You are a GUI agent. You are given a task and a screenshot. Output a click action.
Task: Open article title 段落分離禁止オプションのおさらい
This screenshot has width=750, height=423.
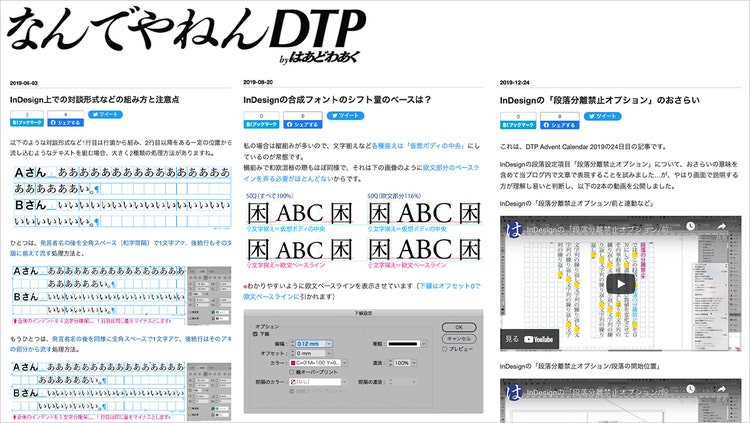pyautogui.click(x=600, y=100)
